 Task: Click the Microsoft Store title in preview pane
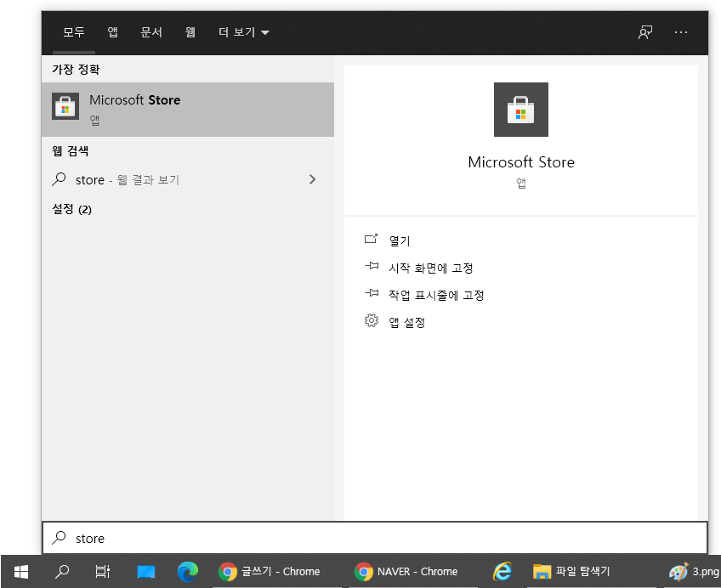(521, 162)
